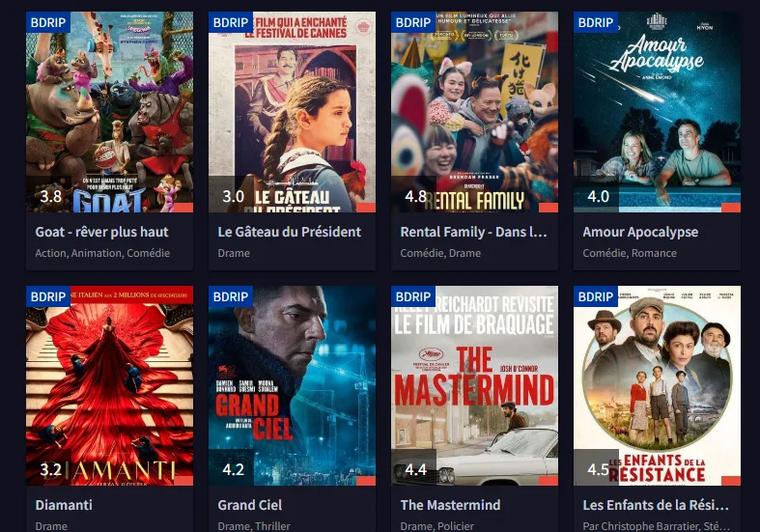Click 'Action, Animation, Comédie' genres under Goat
The height and width of the screenshot is (532, 760).
point(102,253)
